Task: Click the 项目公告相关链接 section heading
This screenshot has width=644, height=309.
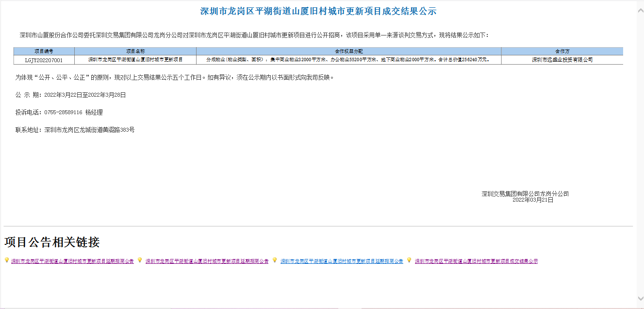Action: click(x=52, y=242)
